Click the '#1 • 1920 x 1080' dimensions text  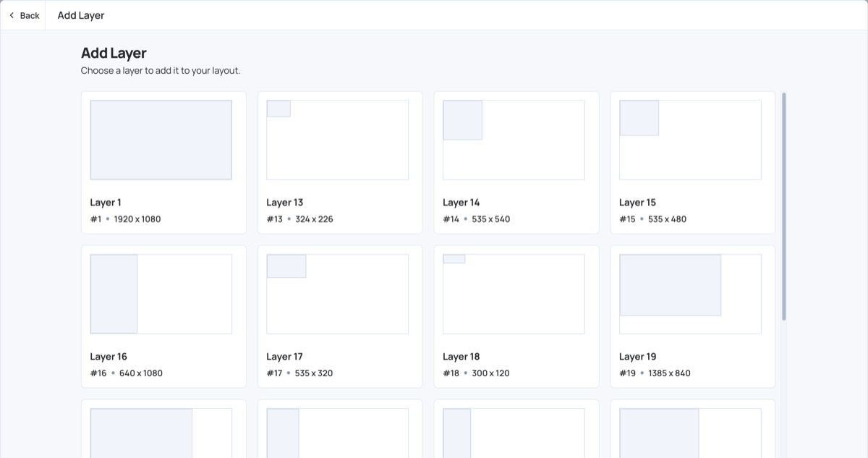125,219
